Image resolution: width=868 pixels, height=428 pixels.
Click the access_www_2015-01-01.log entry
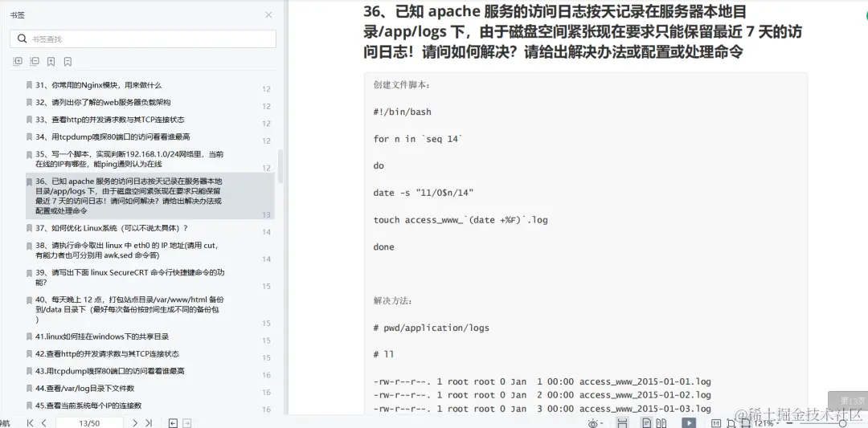pyautogui.click(x=645, y=381)
